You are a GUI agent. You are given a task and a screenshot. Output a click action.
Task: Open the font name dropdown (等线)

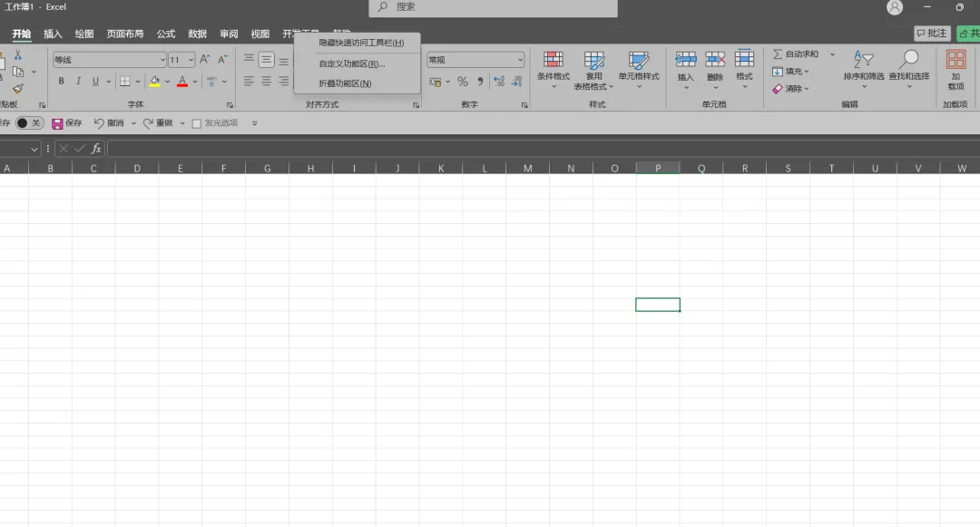coord(162,60)
